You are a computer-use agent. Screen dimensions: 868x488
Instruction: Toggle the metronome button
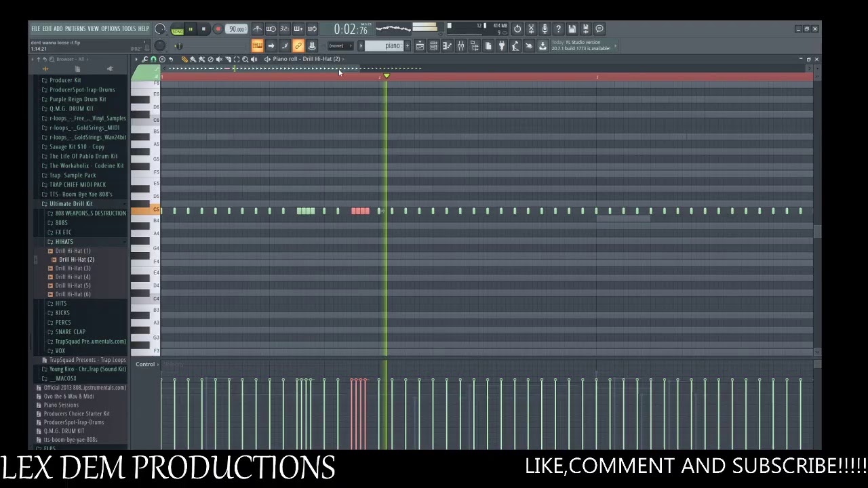tap(258, 28)
